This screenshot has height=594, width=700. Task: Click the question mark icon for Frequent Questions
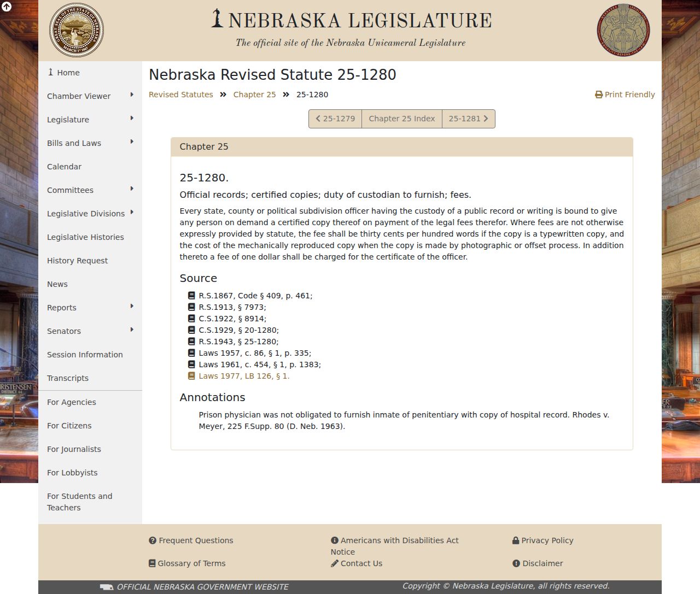(x=153, y=540)
